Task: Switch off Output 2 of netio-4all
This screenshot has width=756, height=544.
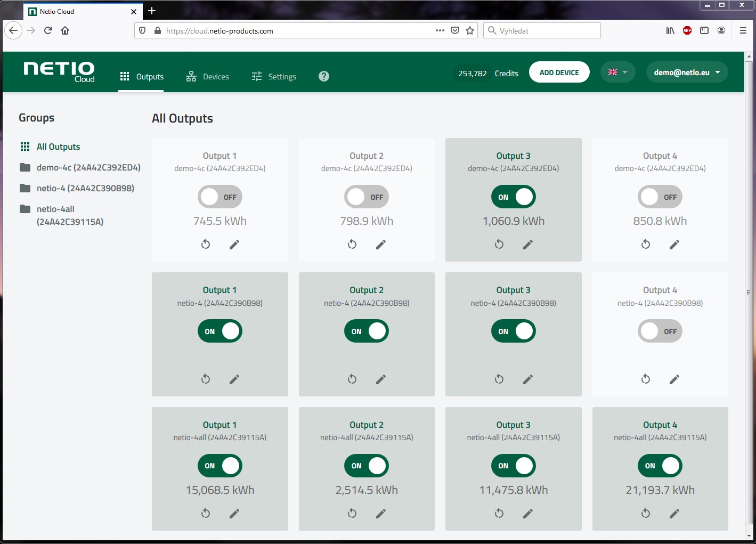Action: pos(367,466)
